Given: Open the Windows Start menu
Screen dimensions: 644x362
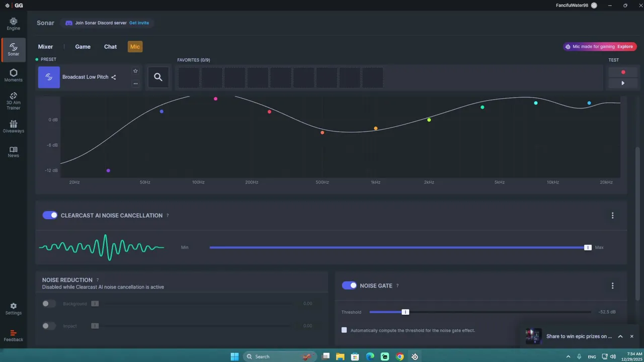Looking at the screenshot, I should tap(234, 356).
